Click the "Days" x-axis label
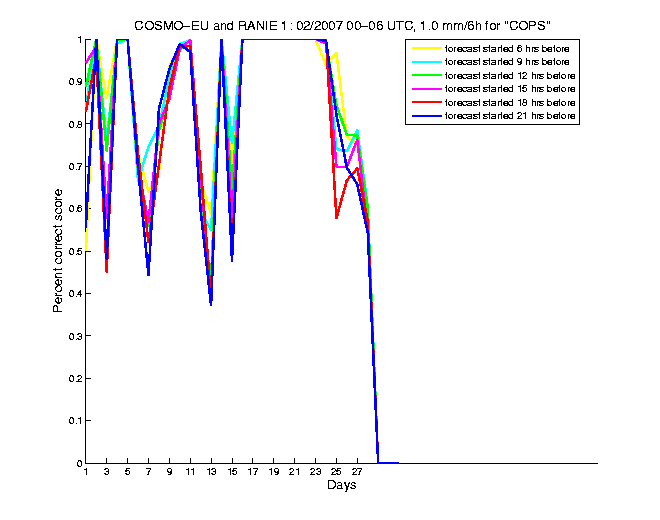The width and height of the screenshot is (660, 520). tap(341, 486)
